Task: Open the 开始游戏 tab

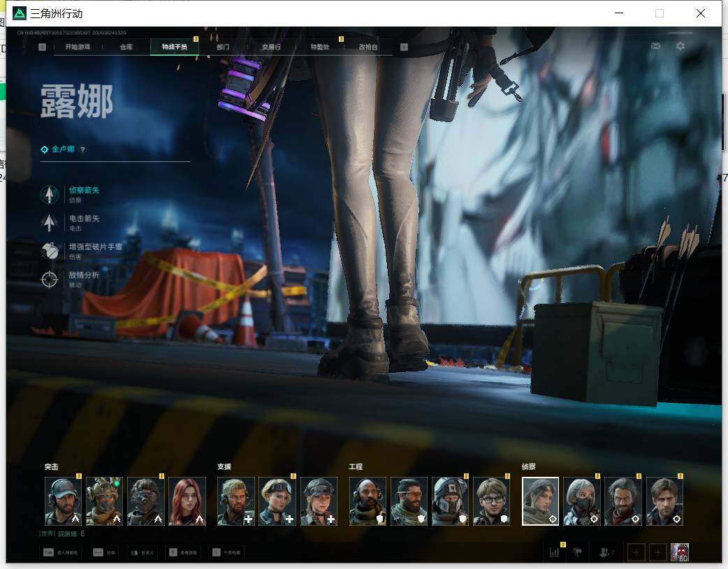Action: tap(78, 47)
